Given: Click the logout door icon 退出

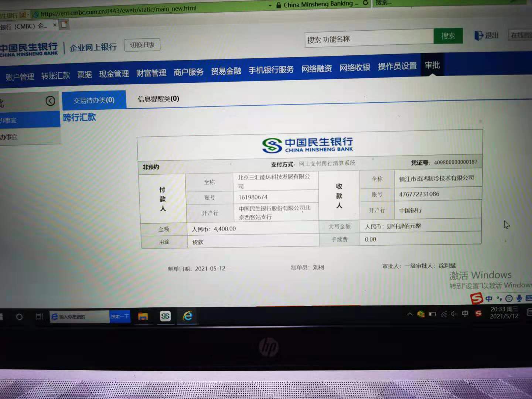Looking at the screenshot, I should click(x=487, y=35).
